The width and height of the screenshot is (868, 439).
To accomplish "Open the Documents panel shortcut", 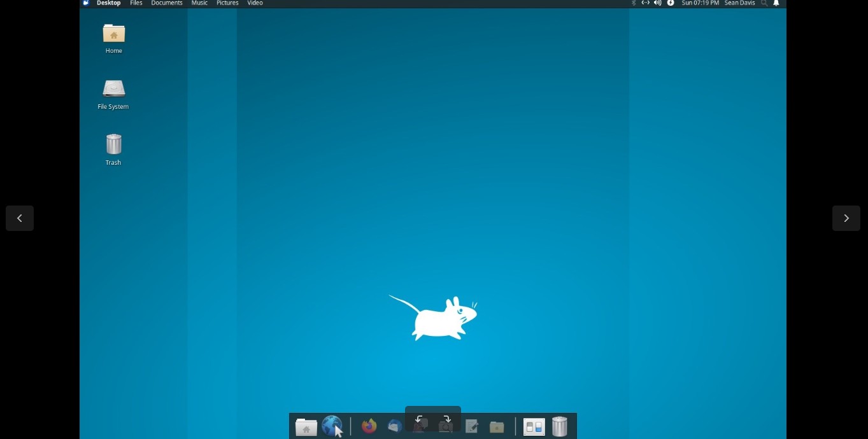I will [x=167, y=3].
